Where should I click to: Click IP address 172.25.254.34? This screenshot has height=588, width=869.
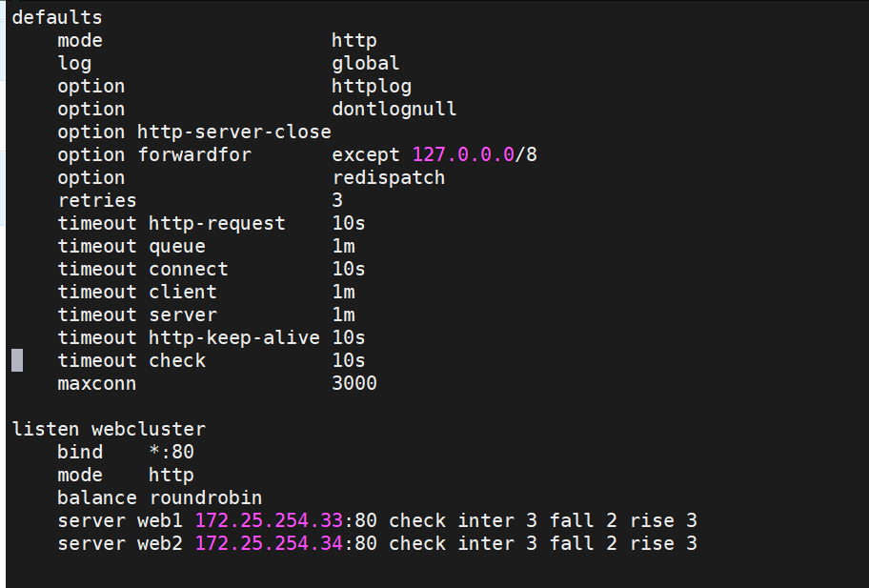[x=269, y=543]
